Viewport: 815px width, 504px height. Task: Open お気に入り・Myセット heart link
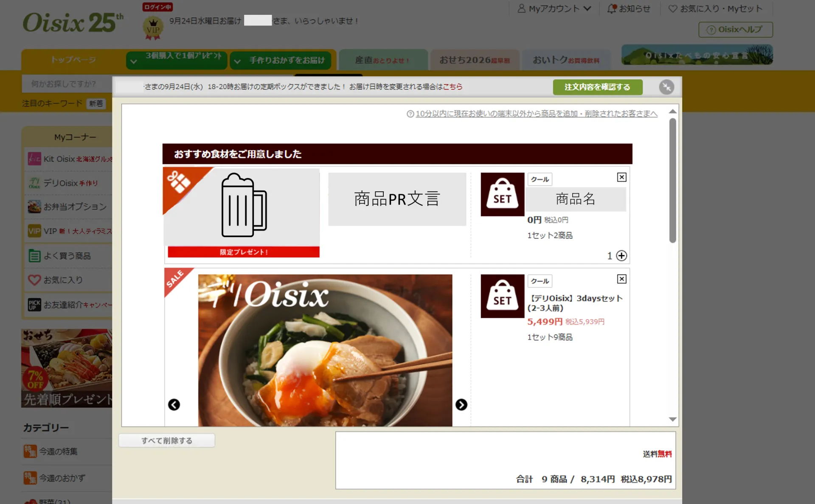pos(715,8)
